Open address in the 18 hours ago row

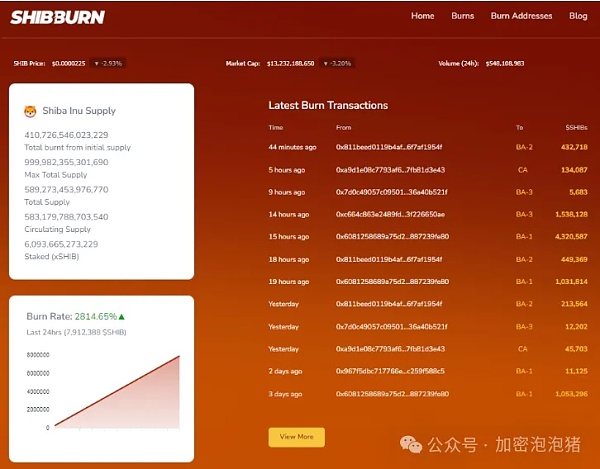(x=389, y=259)
